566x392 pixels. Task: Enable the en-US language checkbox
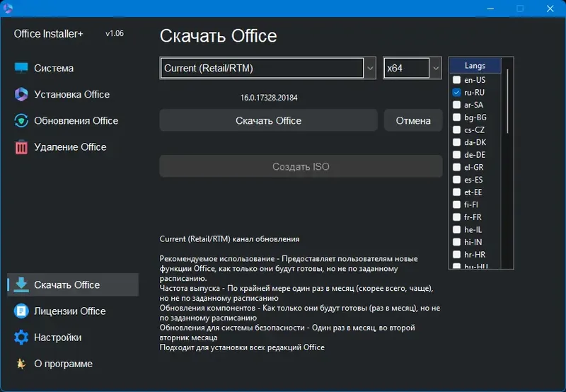(x=457, y=80)
